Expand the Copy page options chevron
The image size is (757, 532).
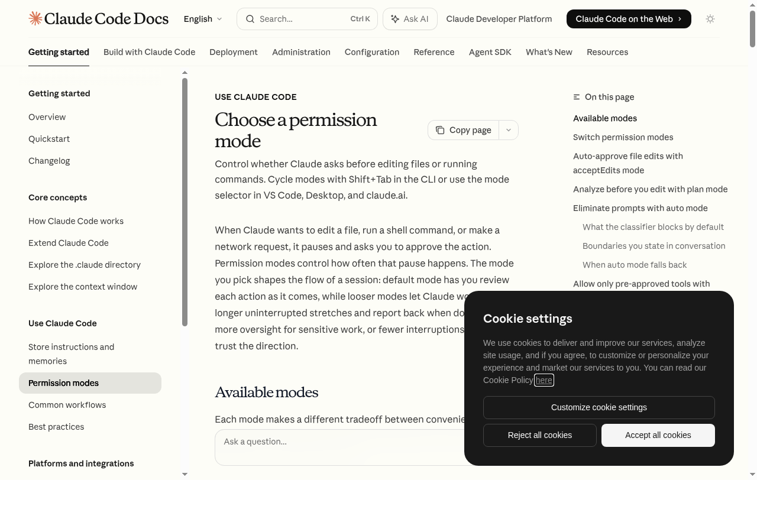pos(508,129)
